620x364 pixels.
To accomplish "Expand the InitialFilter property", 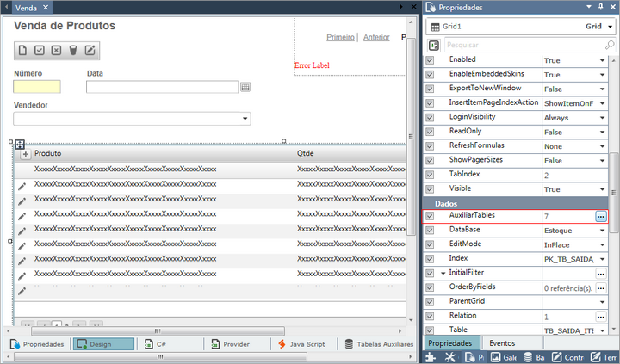I will pos(443,273).
